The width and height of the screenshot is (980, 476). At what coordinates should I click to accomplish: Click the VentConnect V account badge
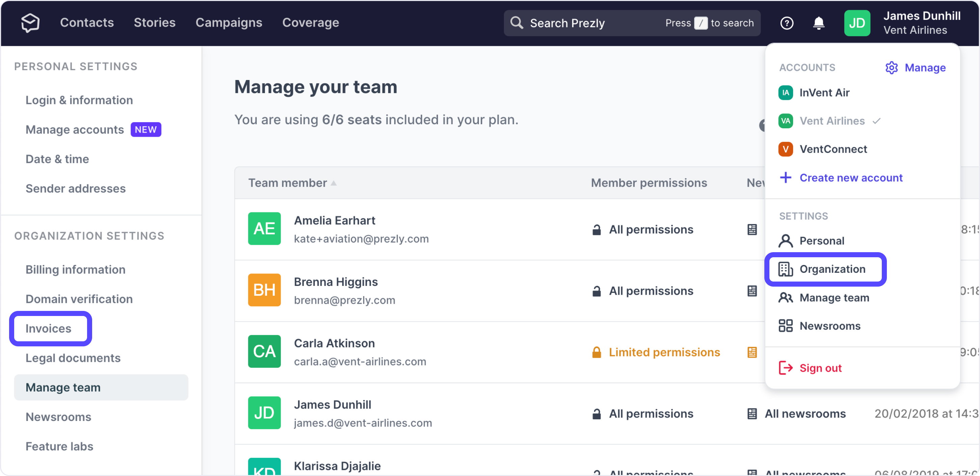point(785,149)
